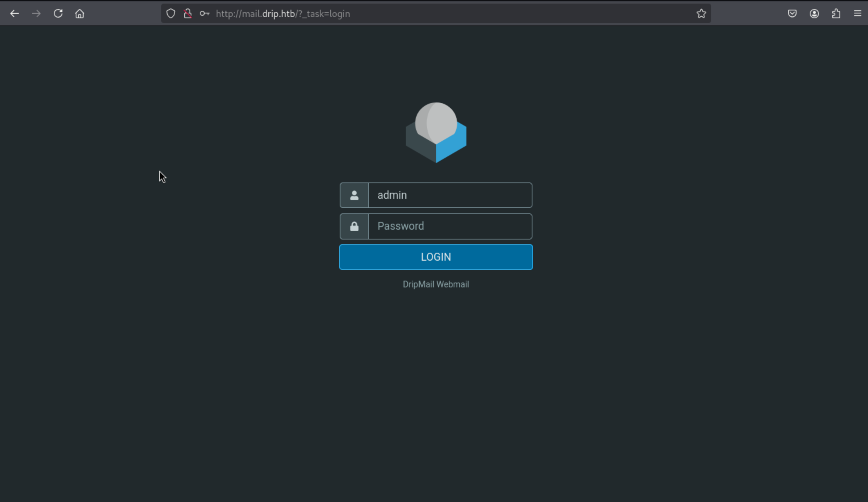Click the URL address bar
This screenshot has height=502, width=868.
click(x=448, y=14)
